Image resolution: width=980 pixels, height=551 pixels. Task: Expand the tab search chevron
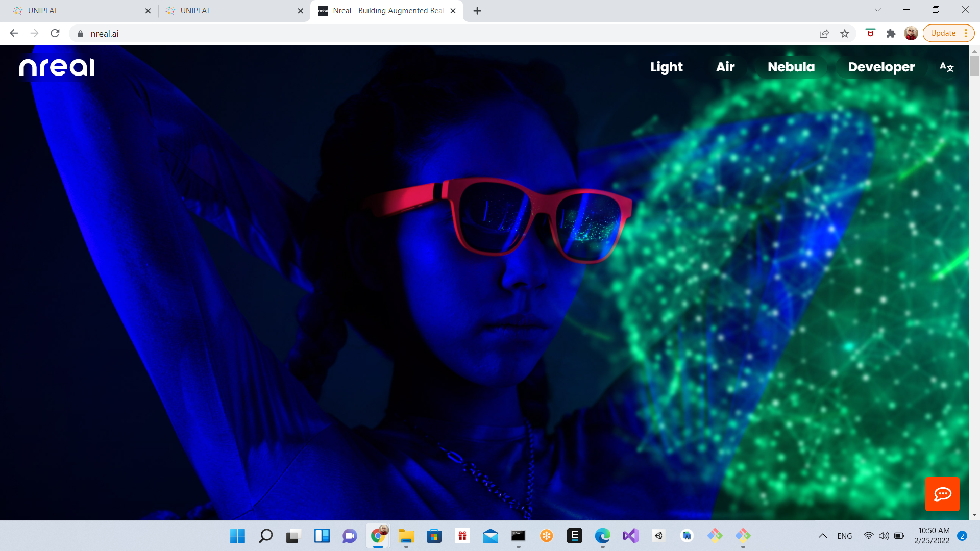877,10
